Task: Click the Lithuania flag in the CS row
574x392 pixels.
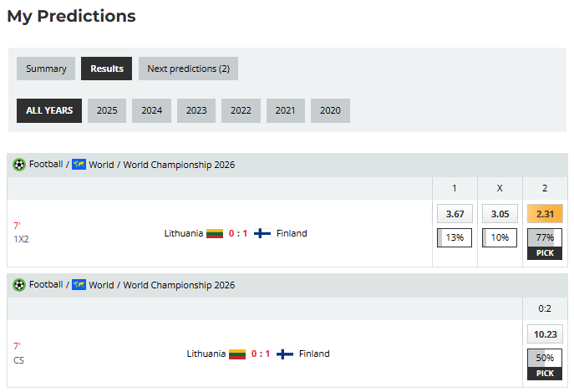Action: pyautogui.click(x=237, y=354)
